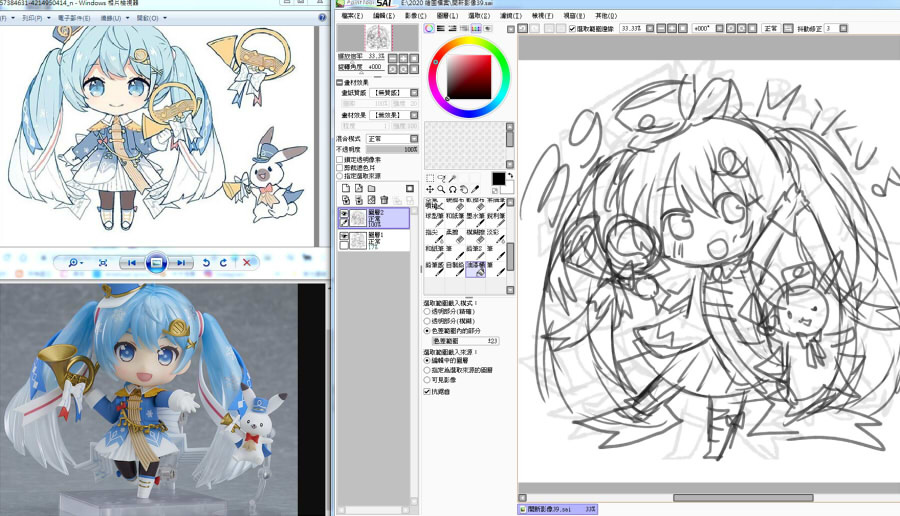Image resolution: width=900 pixels, height=516 pixels.
Task: Open 混合模式 blend mode dropdown
Action: [414, 139]
